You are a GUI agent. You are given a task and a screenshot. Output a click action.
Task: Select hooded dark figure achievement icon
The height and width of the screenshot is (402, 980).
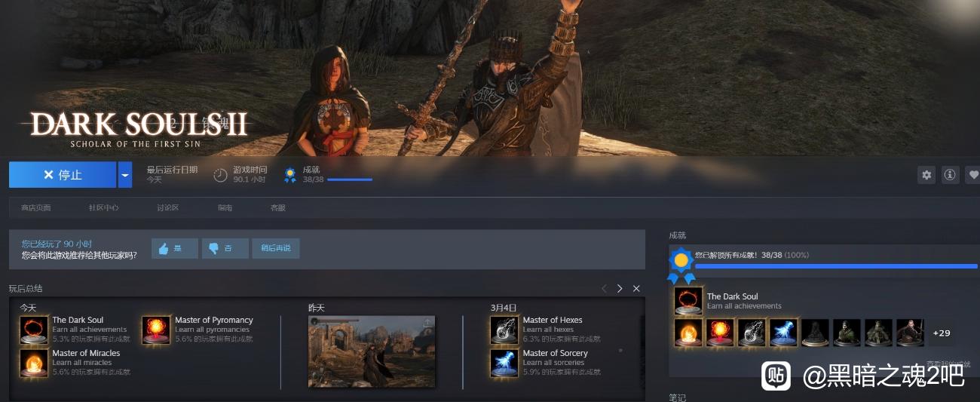point(815,333)
